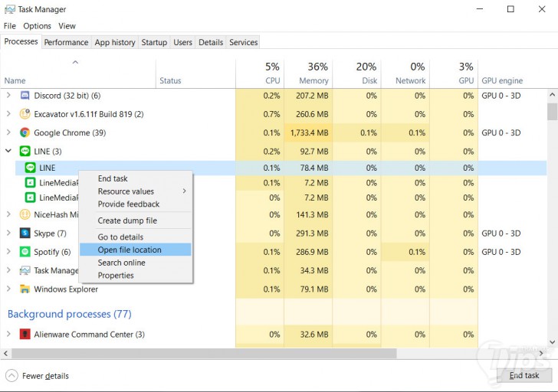
Task: Select Provide feedback menu entry
Action: (136, 204)
